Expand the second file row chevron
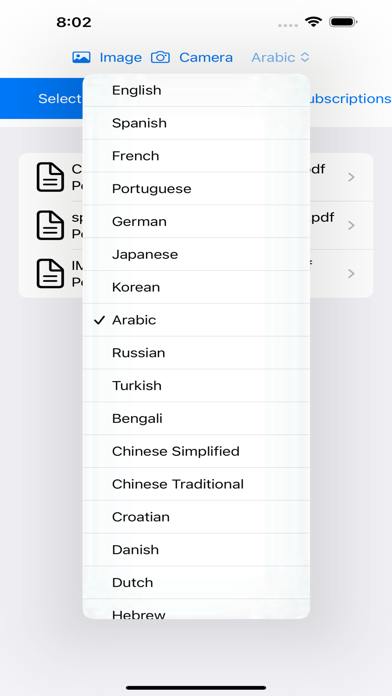The image size is (392, 696). click(x=352, y=225)
